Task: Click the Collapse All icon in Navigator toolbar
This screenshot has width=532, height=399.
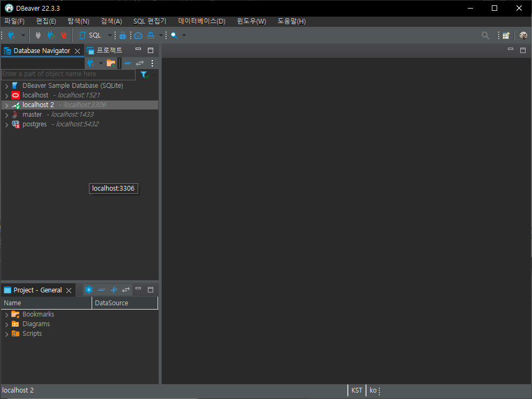Action: [x=128, y=63]
